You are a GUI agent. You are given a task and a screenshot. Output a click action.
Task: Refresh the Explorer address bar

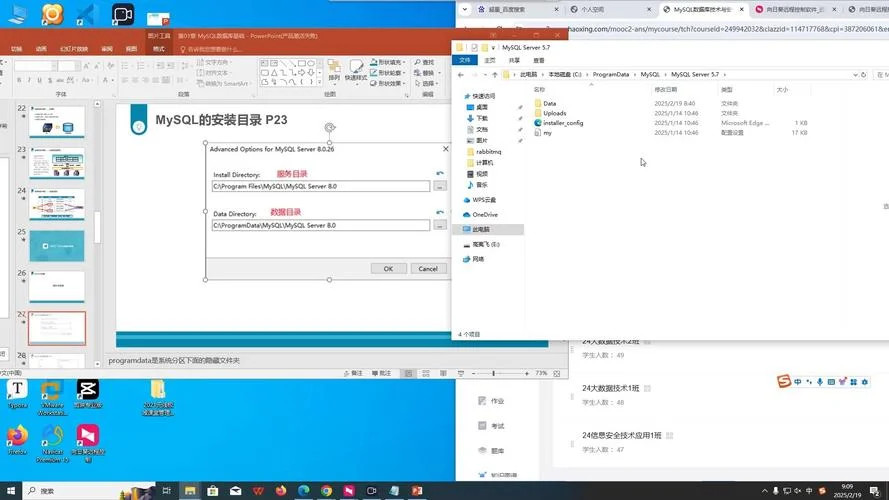click(863, 75)
